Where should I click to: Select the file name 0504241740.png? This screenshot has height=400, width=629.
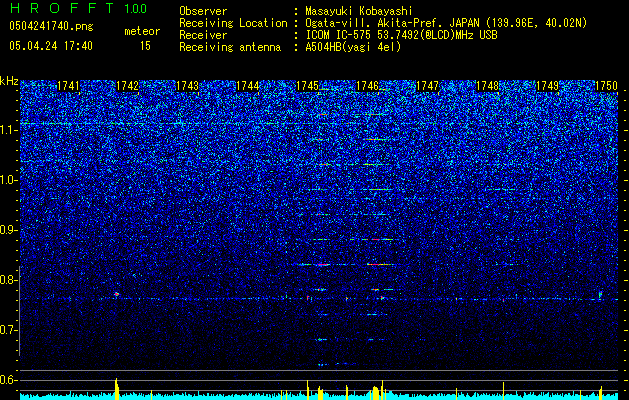pyautogui.click(x=51, y=26)
